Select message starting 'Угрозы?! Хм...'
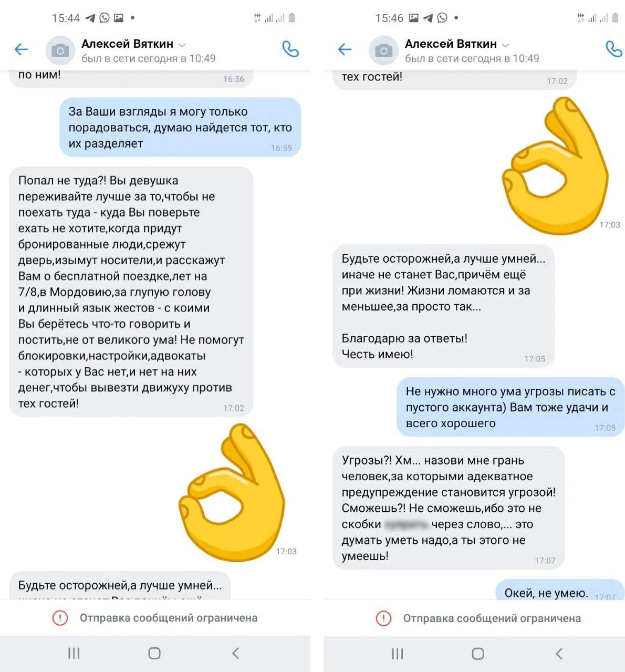 [x=449, y=508]
